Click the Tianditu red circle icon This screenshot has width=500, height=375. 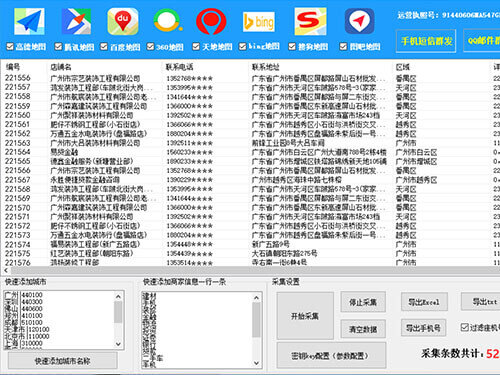point(211,22)
